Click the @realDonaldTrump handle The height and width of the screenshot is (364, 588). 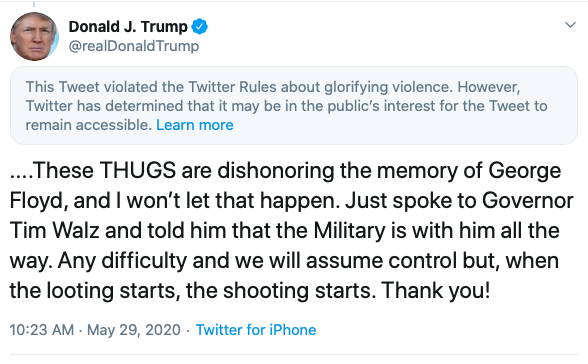pos(134,46)
